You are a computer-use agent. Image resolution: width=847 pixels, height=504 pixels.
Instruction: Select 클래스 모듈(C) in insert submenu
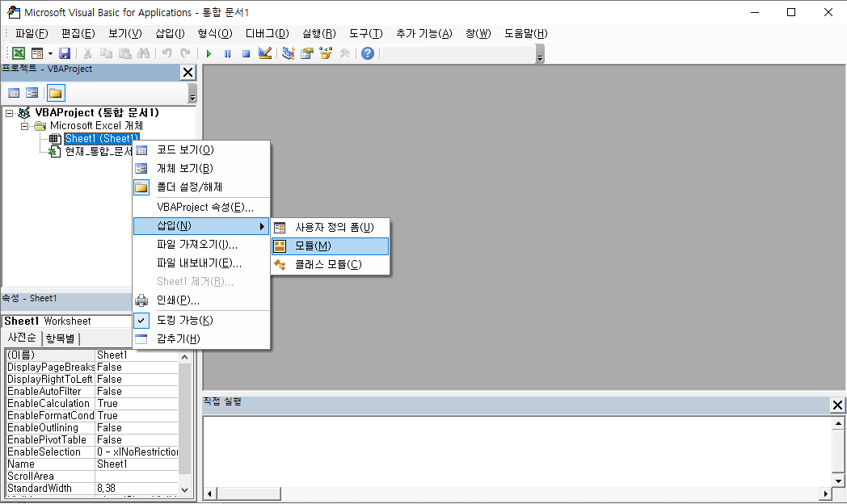point(330,264)
